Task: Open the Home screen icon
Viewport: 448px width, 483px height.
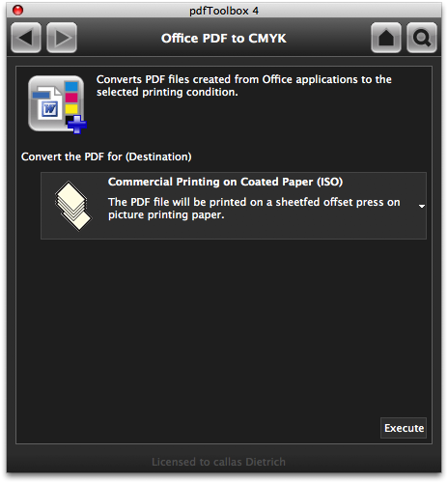Action: point(386,38)
